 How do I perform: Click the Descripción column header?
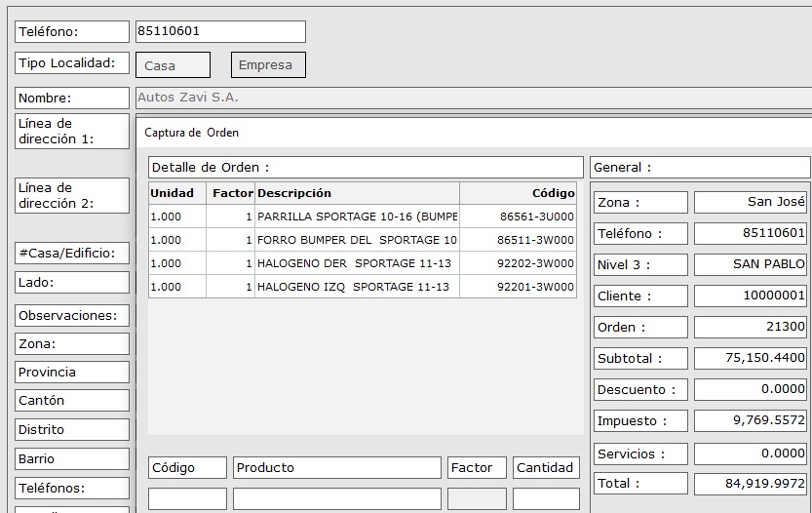pos(356,193)
